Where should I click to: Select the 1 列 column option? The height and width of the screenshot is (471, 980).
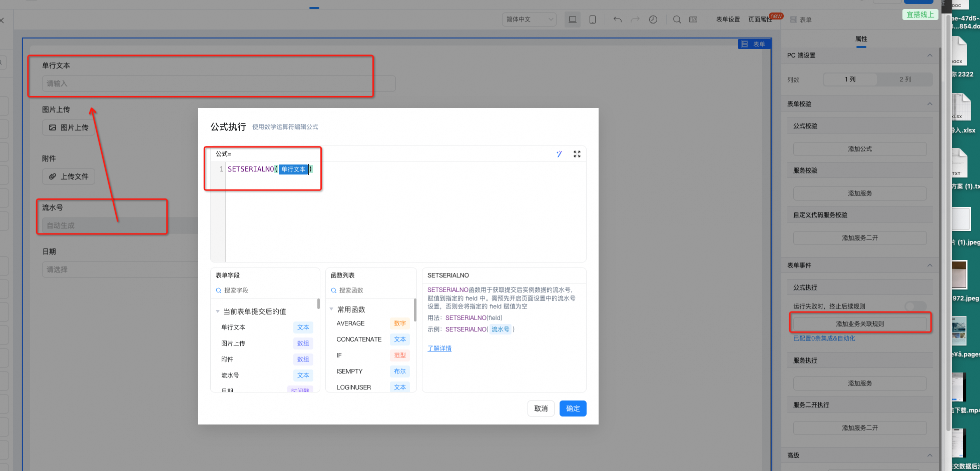(850, 79)
